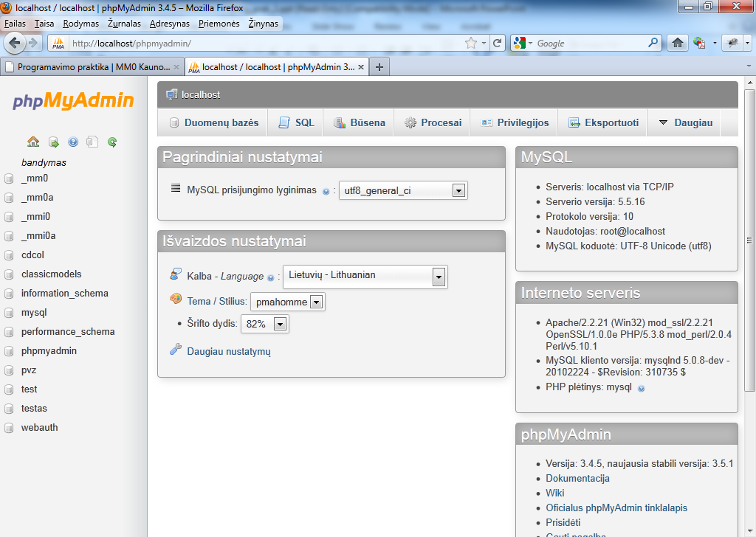
Task: Expand the Daugiau tab menu
Action: pos(686,122)
